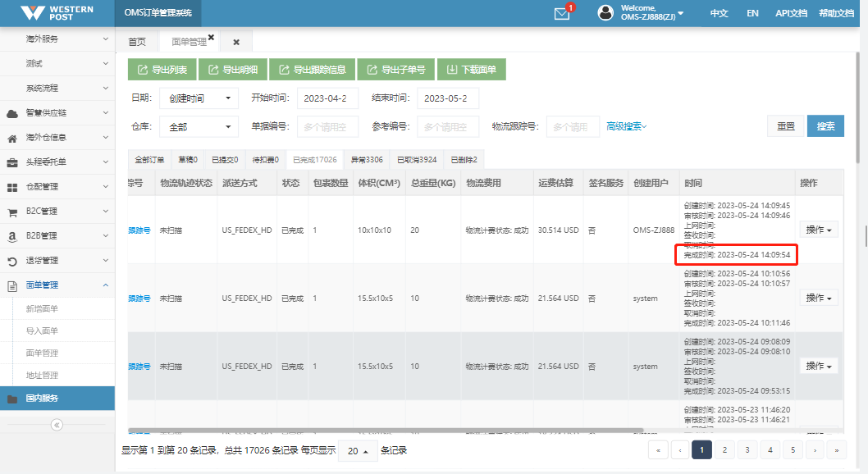This screenshot has height=474, width=868.
Task: Open 操作 dropdown for the OMS-ZJ888 row
Action: (818, 230)
